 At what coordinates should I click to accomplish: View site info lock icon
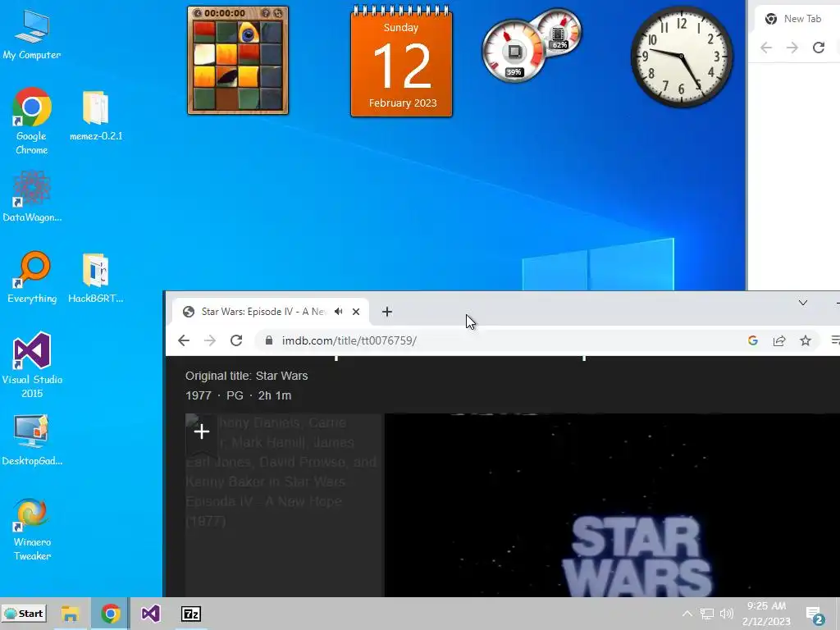tap(269, 340)
